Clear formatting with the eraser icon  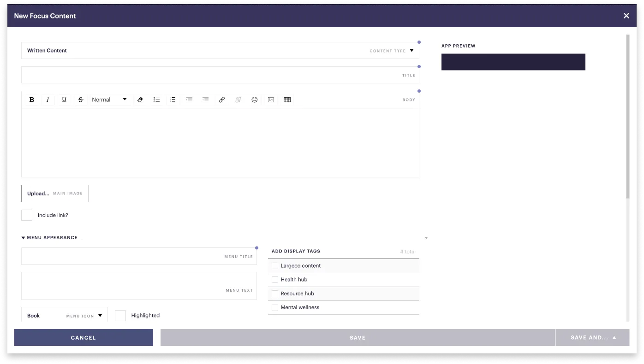pyautogui.click(x=140, y=100)
